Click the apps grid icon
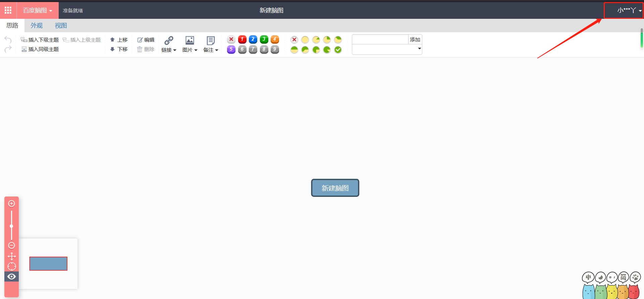Image resolution: width=644 pixels, height=299 pixels. pos(8,10)
